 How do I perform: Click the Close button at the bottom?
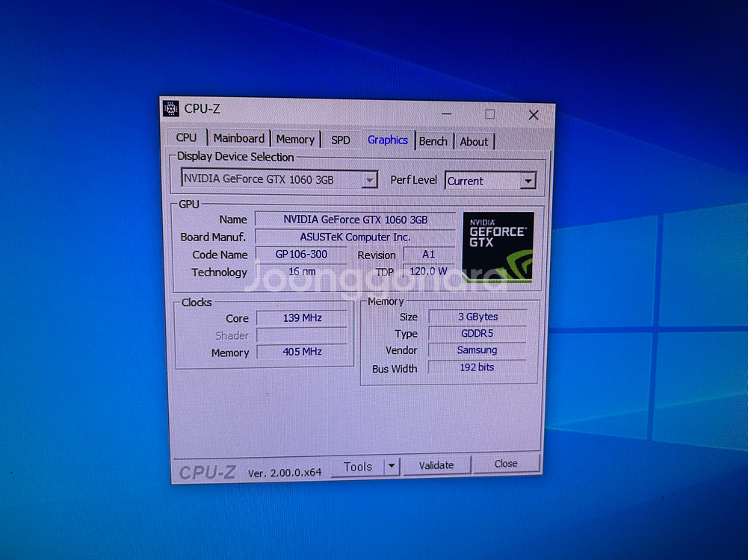pyautogui.click(x=506, y=464)
